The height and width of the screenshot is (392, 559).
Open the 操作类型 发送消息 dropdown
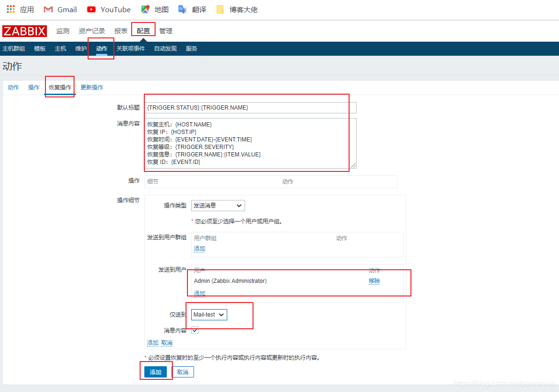pos(218,206)
